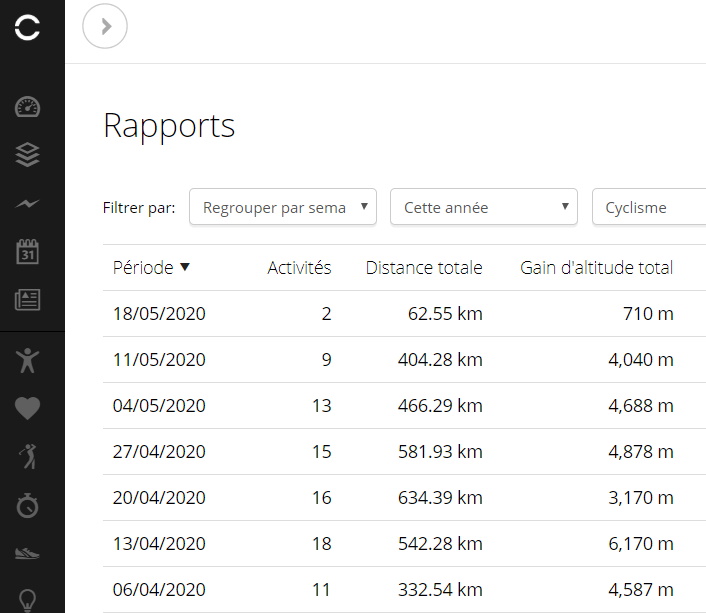Open the 'Cyclisme' activity type dropdown
Image resolution: width=706 pixels, height=613 pixels.
[x=650, y=208]
